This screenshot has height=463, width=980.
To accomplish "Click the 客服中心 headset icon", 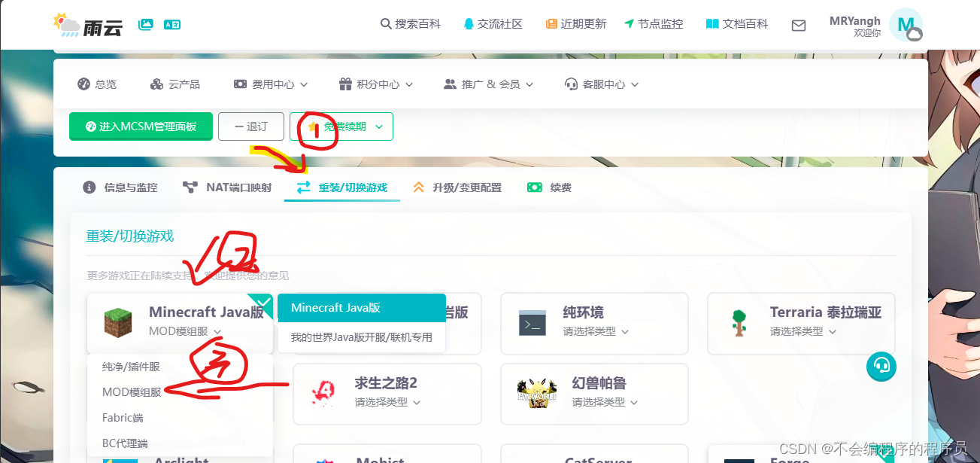I will click(x=571, y=84).
